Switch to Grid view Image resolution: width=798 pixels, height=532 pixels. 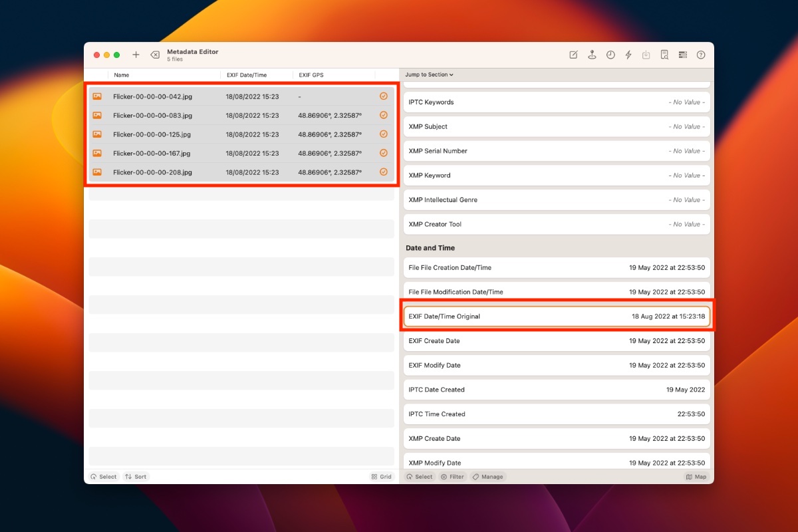coord(382,477)
